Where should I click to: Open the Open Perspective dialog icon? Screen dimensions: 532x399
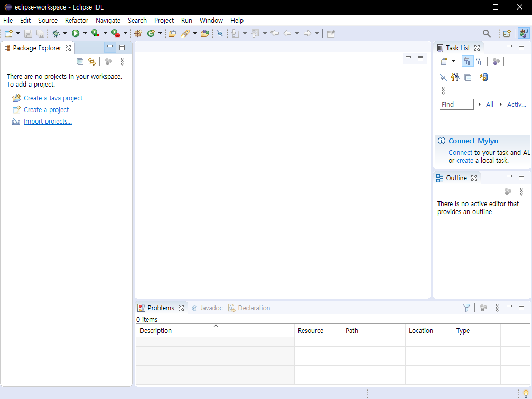pos(507,33)
